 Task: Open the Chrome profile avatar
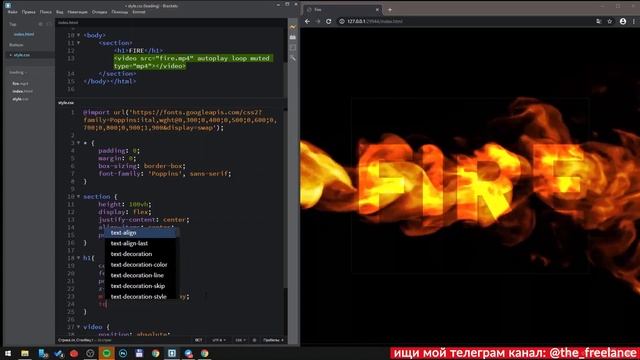click(x=623, y=21)
